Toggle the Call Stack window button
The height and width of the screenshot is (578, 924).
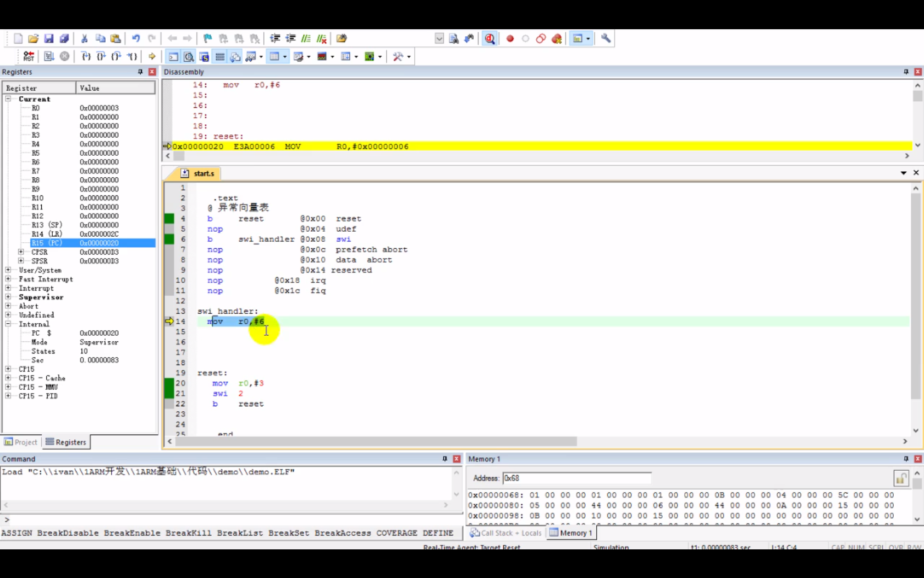(235, 57)
